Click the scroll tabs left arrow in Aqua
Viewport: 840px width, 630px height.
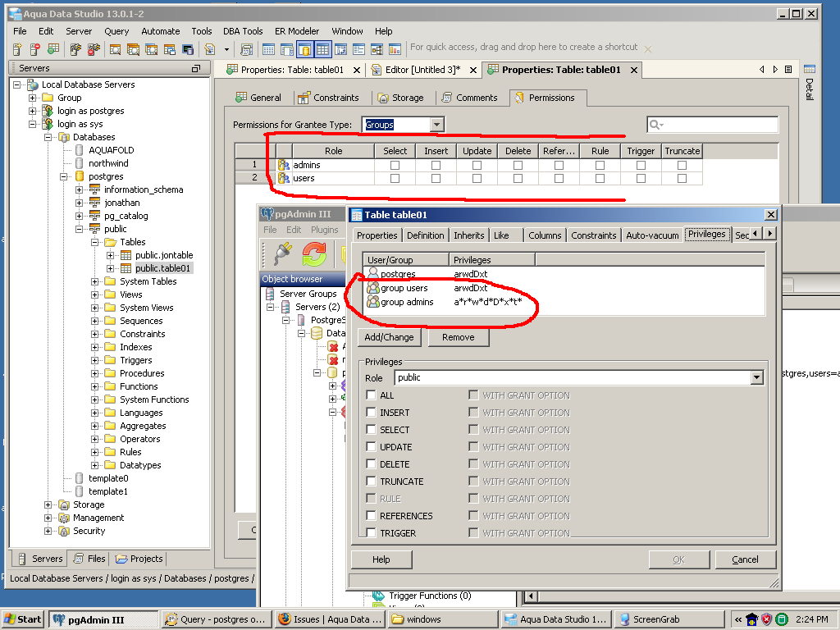(x=762, y=69)
